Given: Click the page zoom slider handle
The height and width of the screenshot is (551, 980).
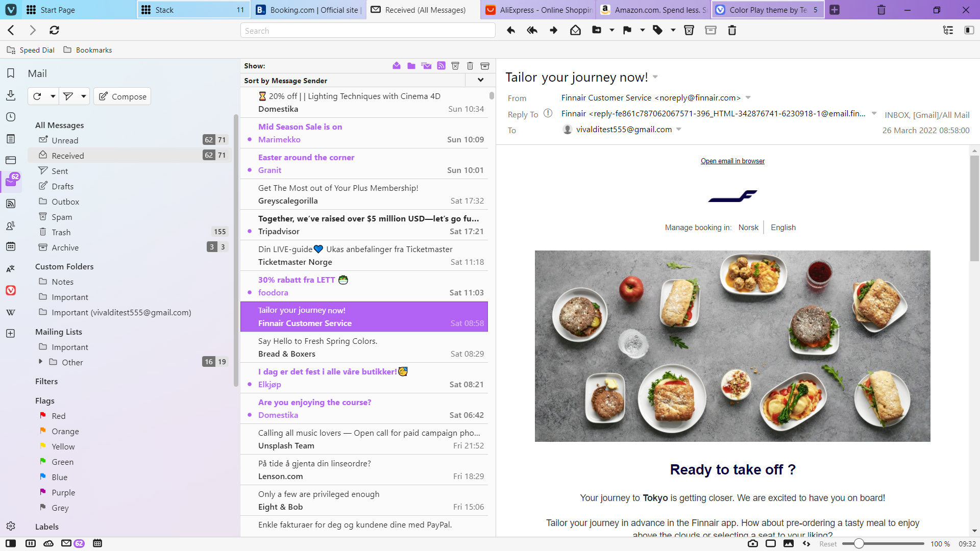Looking at the screenshot, I should 859,544.
